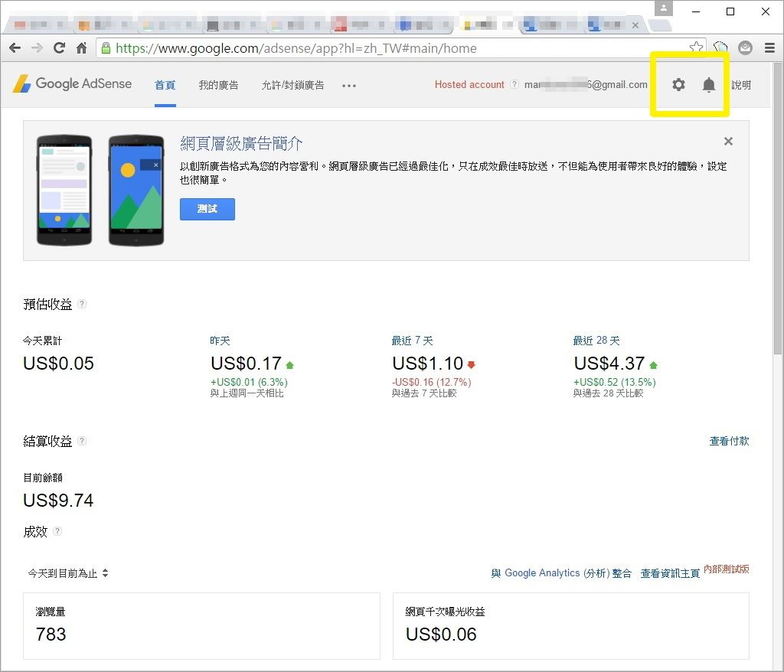This screenshot has height=672, width=784.
Task: Open the 說明 help menu
Action: tap(741, 85)
